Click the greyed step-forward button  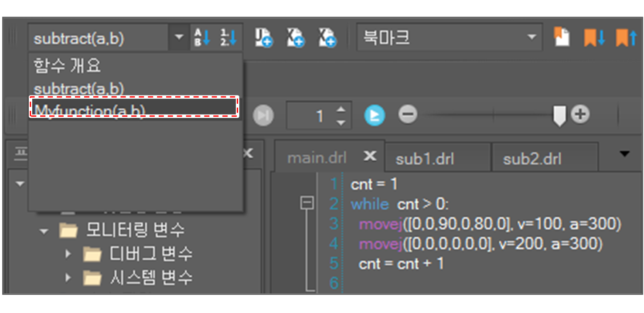click(263, 116)
